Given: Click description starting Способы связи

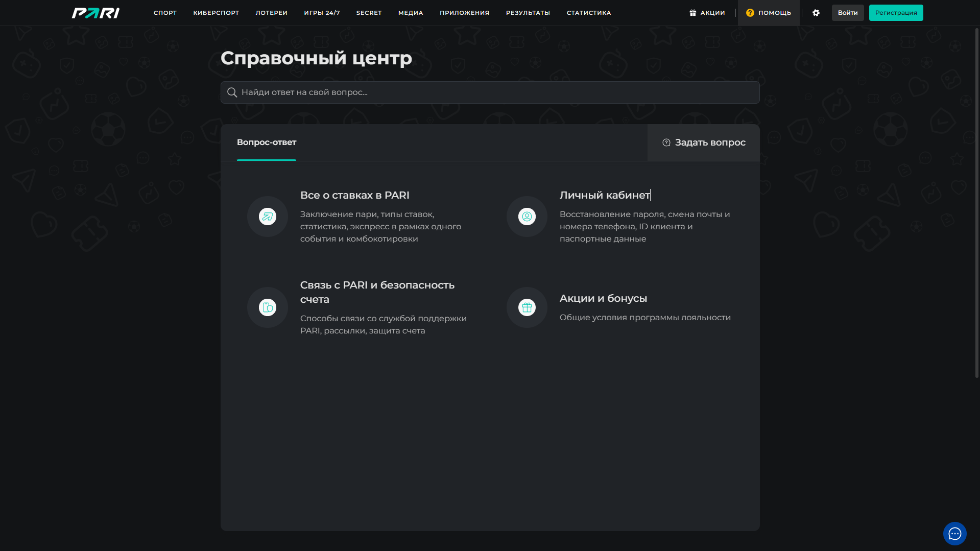Looking at the screenshot, I should point(384,324).
